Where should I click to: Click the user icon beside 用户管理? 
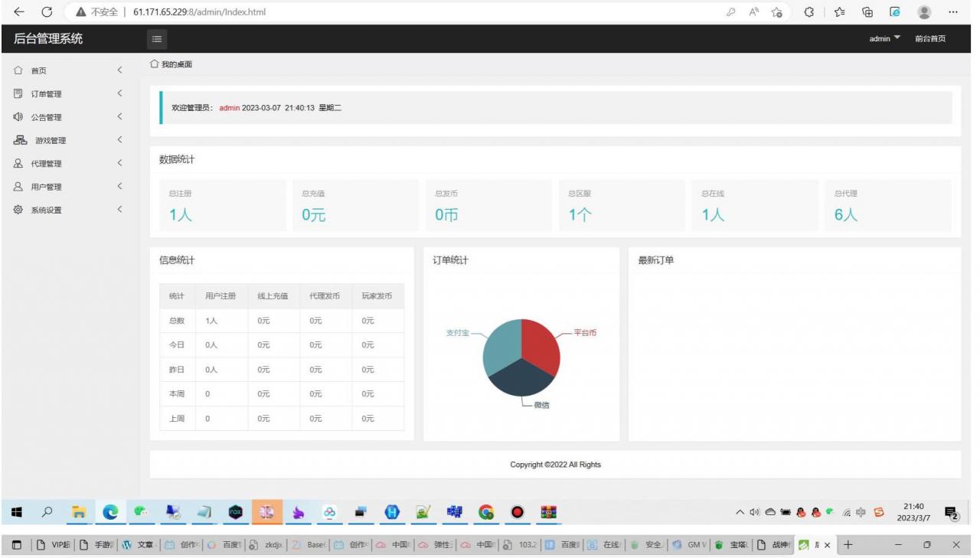(19, 186)
